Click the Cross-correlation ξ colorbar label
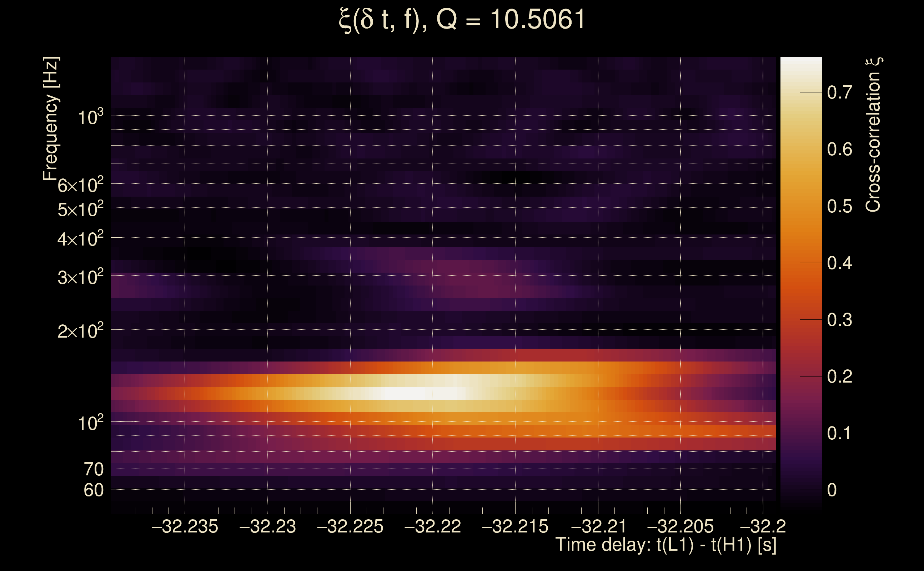The image size is (924, 571). [x=873, y=135]
